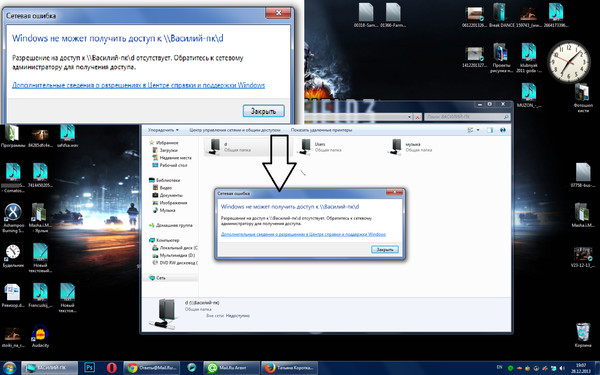Switch to Firefox Татьяна Коротка taskbar button
Screen dimensions: 600x375
click(x=290, y=368)
